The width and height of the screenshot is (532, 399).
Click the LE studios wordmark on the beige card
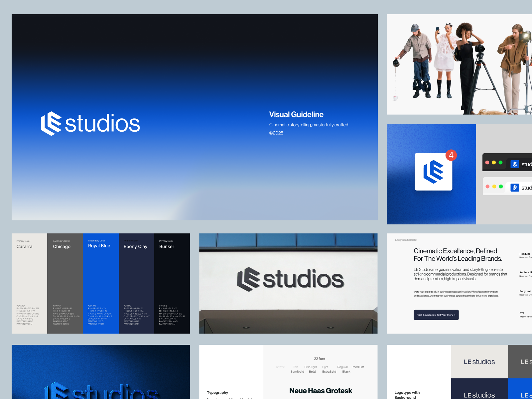pos(479,362)
